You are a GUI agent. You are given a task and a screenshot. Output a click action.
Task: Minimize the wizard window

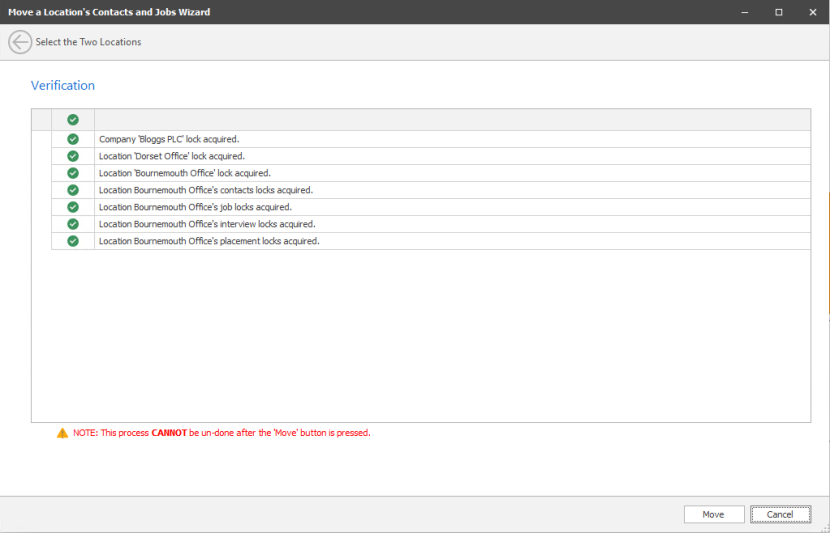click(x=745, y=12)
